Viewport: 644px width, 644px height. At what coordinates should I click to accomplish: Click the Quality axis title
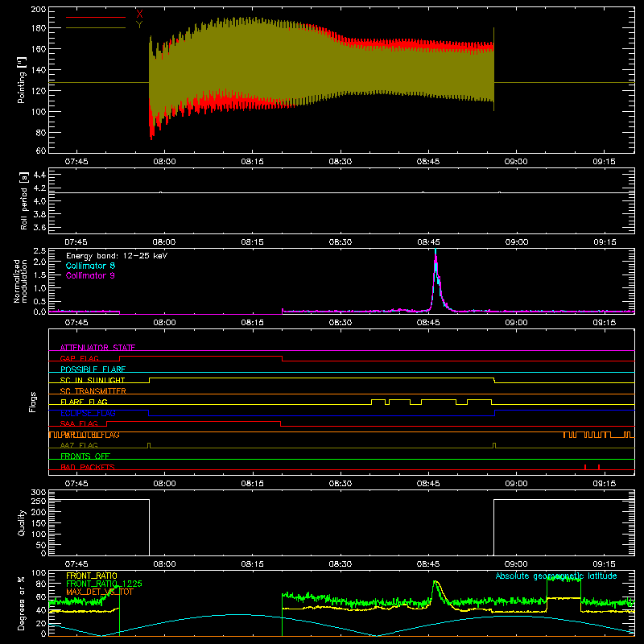(x=22, y=522)
